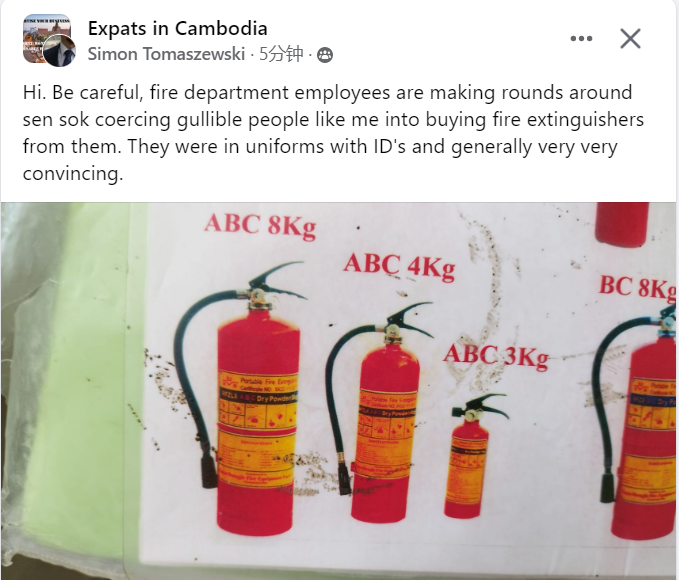
Task: Click the public group audience icon
Action: [x=325, y=55]
